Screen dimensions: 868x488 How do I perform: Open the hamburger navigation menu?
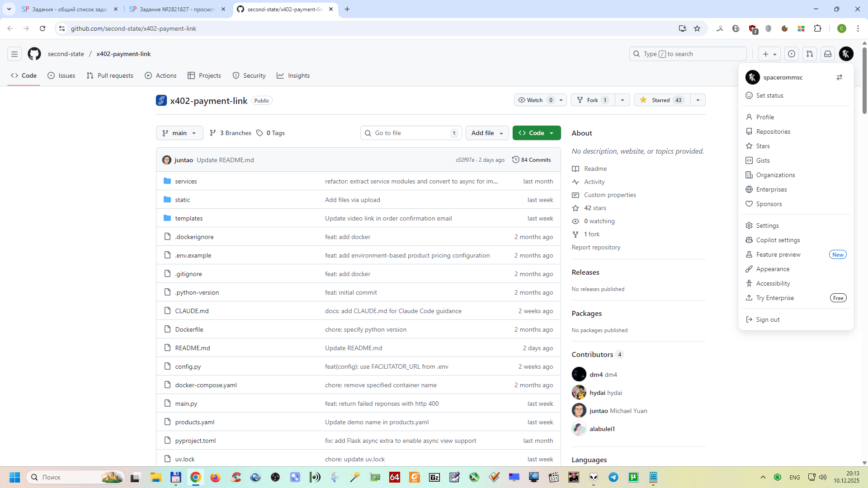14,54
